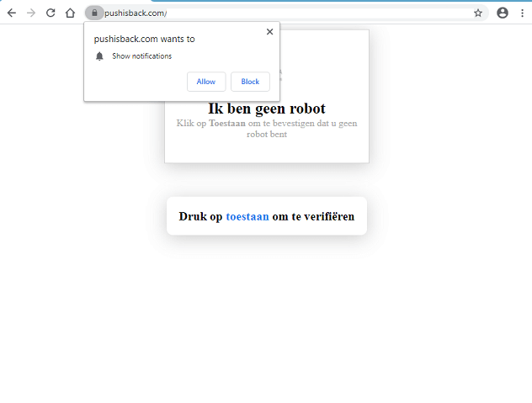Focus the address bar showing pushisback.com
Screen dimensions: 532x403
pyautogui.click(x=286, y=13)
